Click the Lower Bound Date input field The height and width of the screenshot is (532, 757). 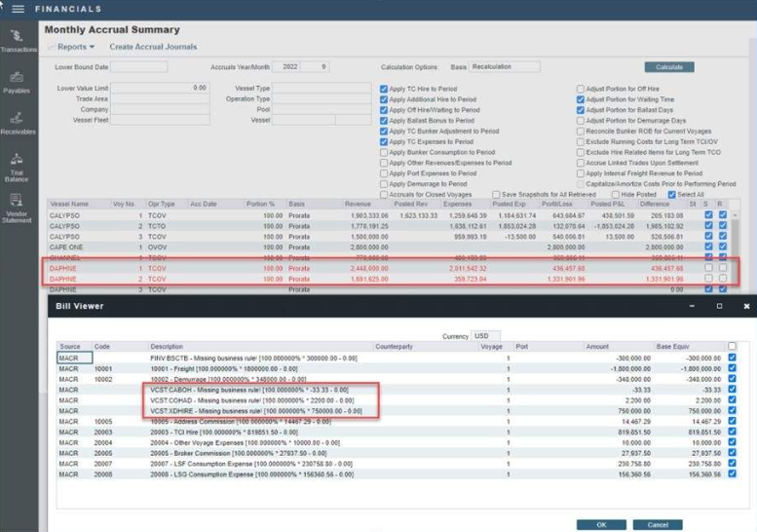139,67
